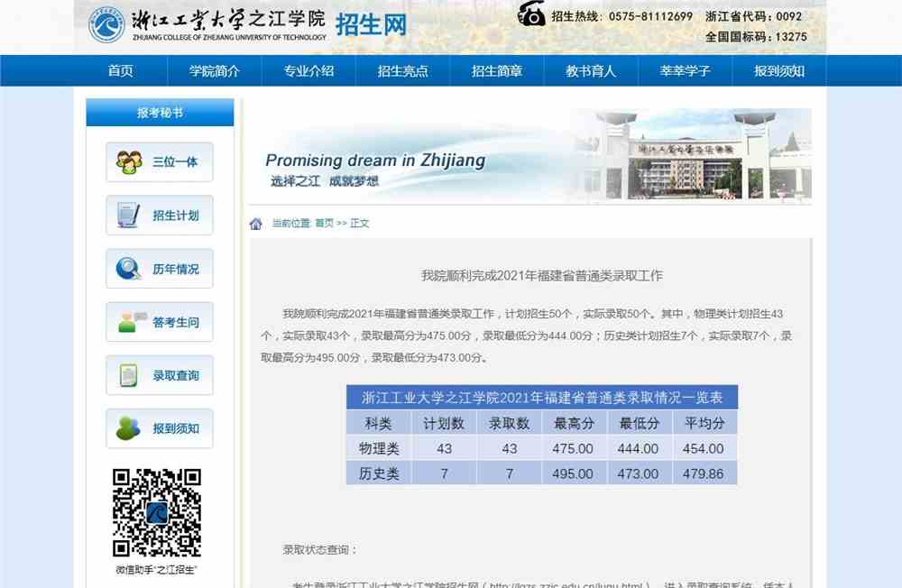Click the 科类 column header

click(x=378, y=424)
